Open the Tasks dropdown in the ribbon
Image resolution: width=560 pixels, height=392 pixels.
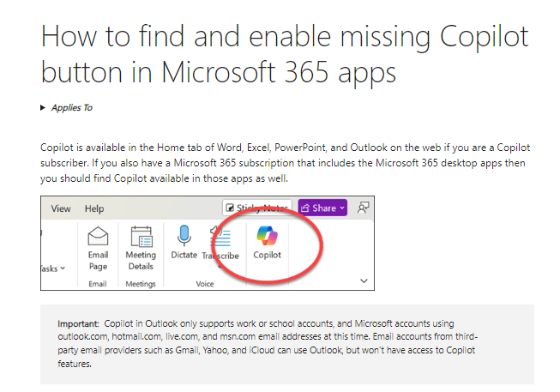pyautogui.click(x=53, y=268)
